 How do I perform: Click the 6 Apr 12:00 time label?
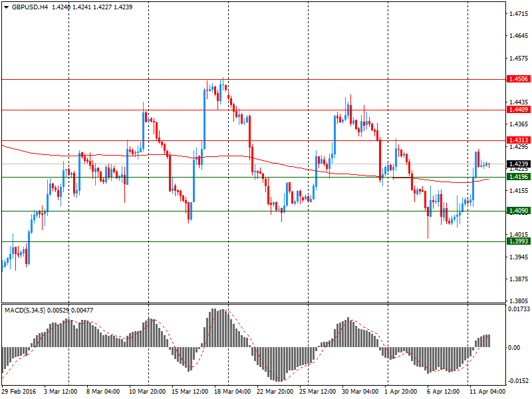444,392
